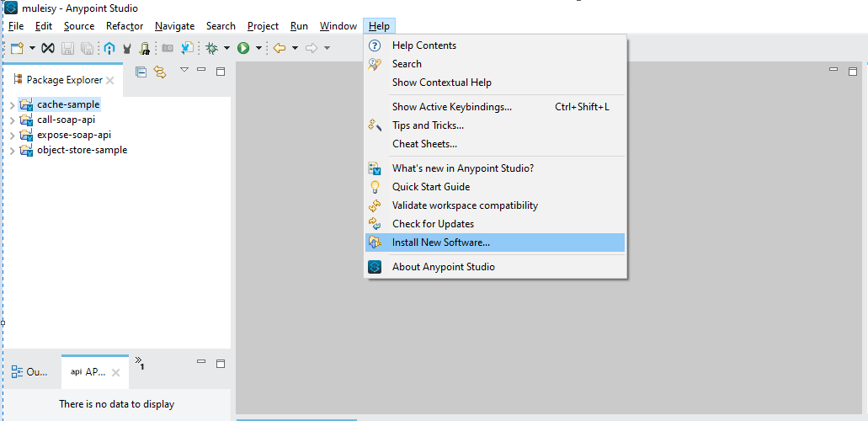The image size is (868, 421).
Task: Switch to the Outline tab
Action: (x=30, y=372)
